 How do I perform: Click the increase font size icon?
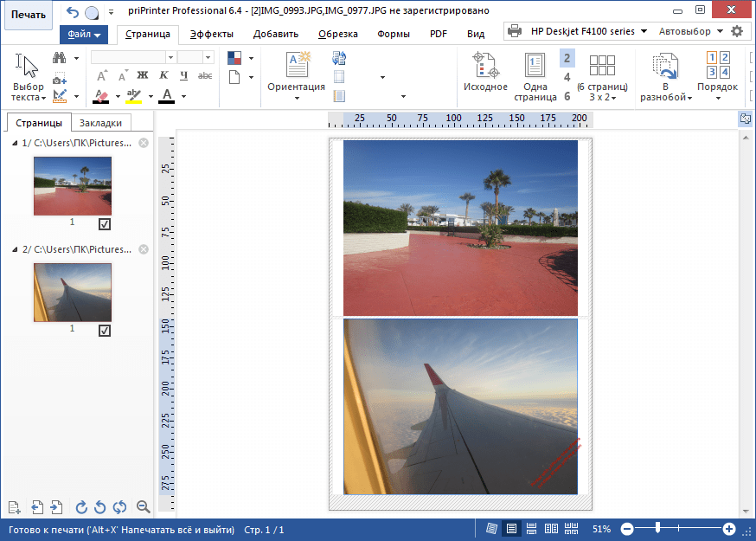click(x=102, y=76)
